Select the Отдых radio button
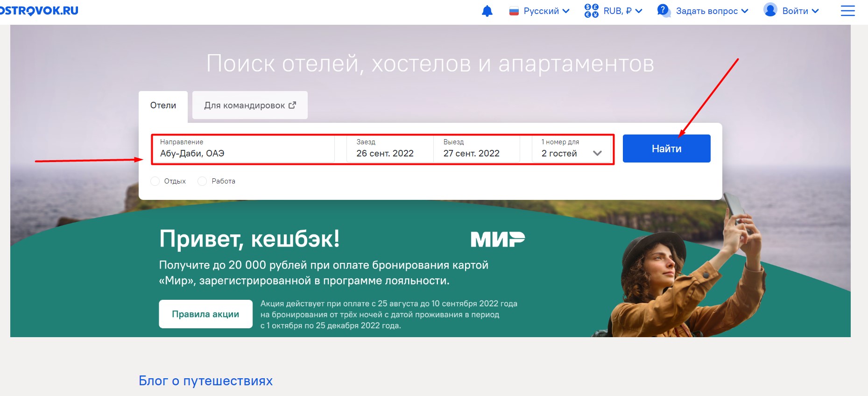The height and width of the screenshot is (396, 868). 155,181
